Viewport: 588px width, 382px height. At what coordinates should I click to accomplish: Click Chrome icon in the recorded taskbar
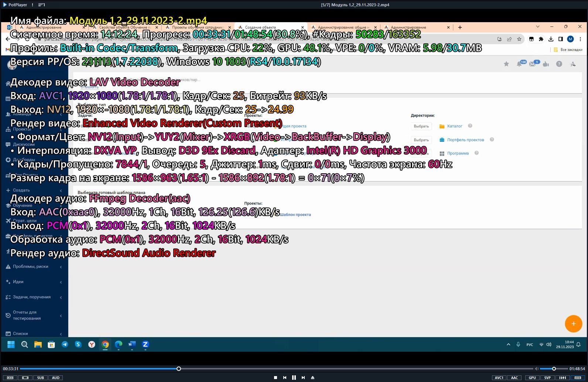pyautogui.click(x=105, y=344)
